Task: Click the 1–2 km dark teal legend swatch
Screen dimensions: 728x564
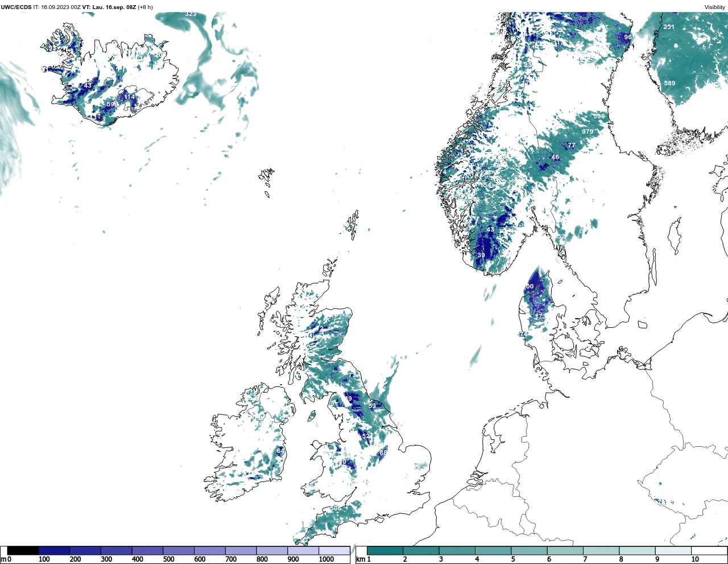Action: coord(385,550)
